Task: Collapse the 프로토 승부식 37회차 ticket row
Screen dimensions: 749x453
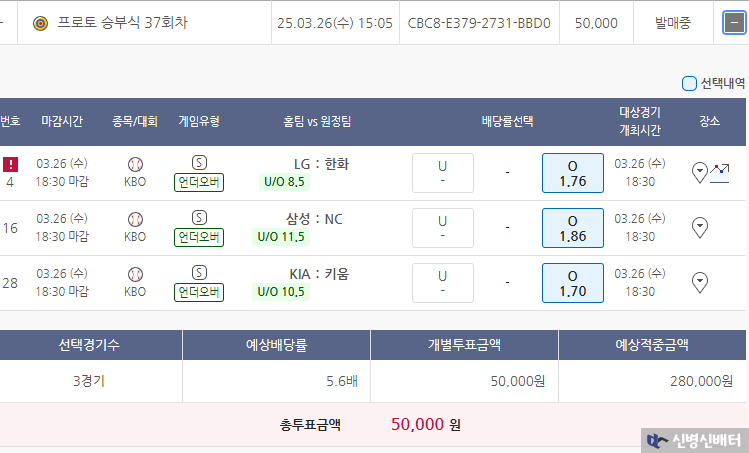Action: 734,23
